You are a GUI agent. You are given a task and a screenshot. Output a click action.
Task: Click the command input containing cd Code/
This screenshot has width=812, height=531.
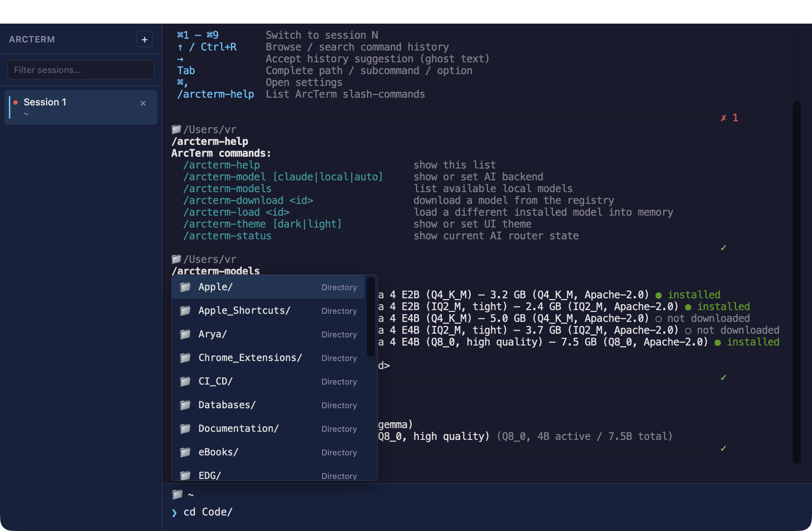point(487,512)
